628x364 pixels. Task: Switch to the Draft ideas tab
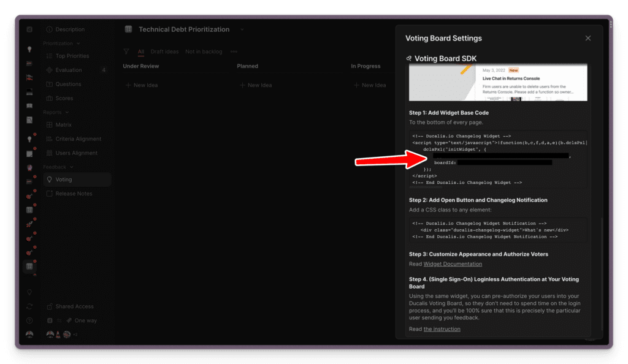tap(164, 51)
